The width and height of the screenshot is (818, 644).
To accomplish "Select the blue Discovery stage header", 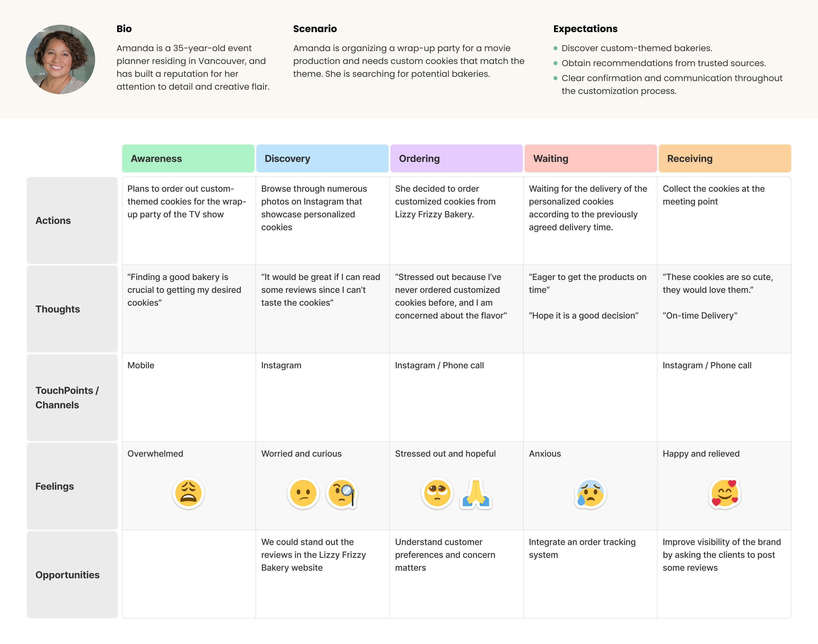I will [x=322, y=158].
